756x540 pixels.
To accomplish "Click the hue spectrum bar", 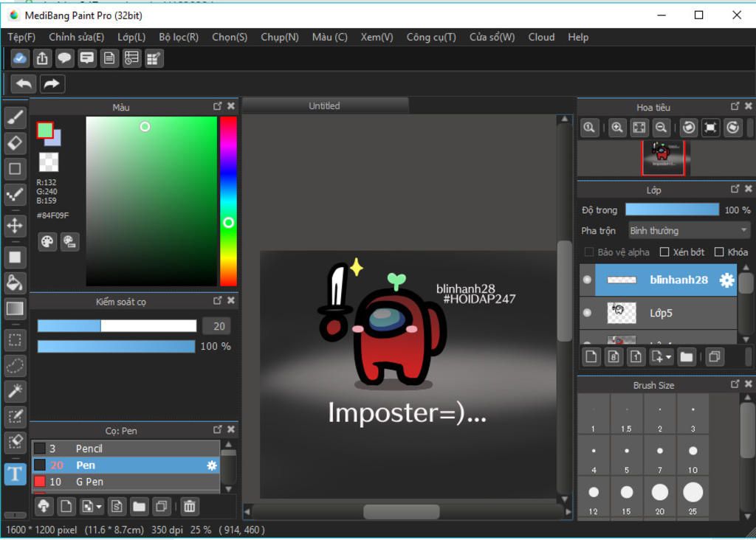I will click(x=229, y=201).
